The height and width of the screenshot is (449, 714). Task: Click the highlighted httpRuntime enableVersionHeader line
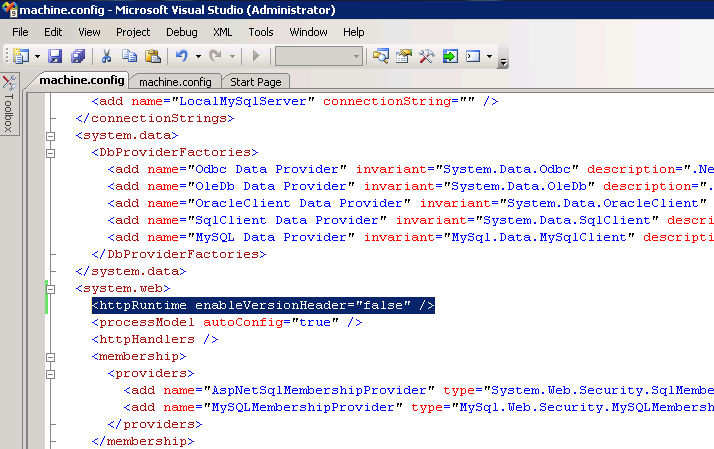[263, 305]
